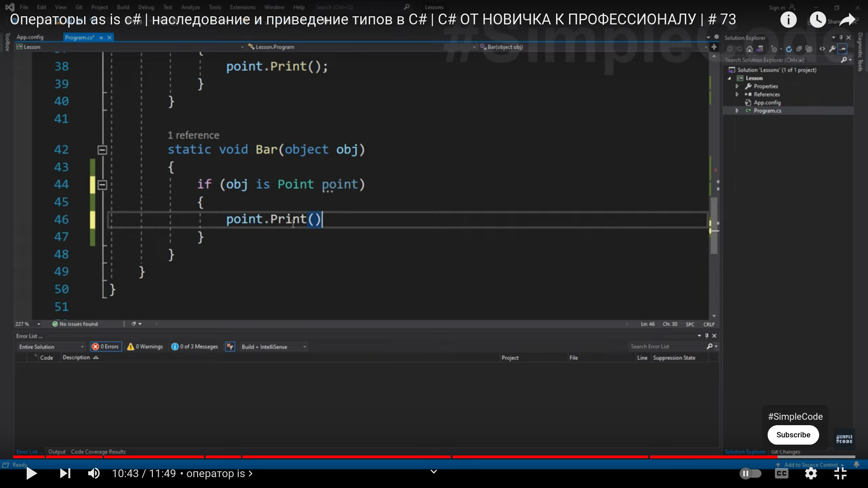Click the Share arrow icon
The height and width of the screenshot is (488, 868).
pos(847,19)
